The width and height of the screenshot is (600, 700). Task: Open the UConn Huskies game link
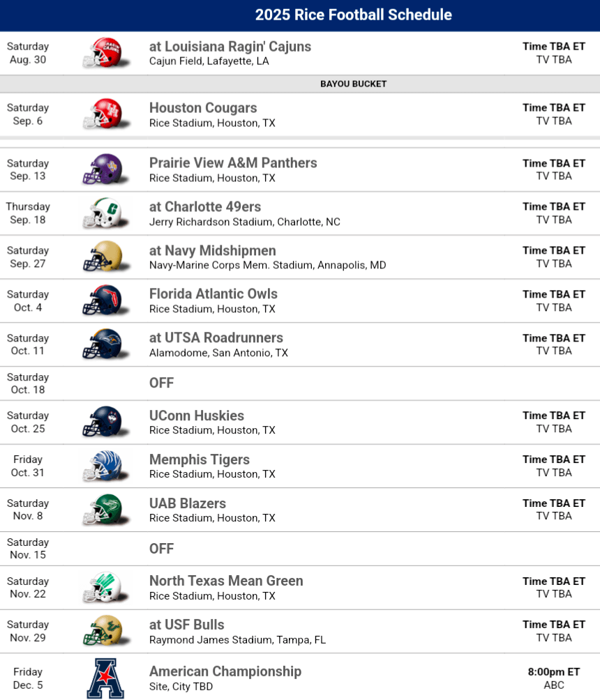tap(196, 416)
